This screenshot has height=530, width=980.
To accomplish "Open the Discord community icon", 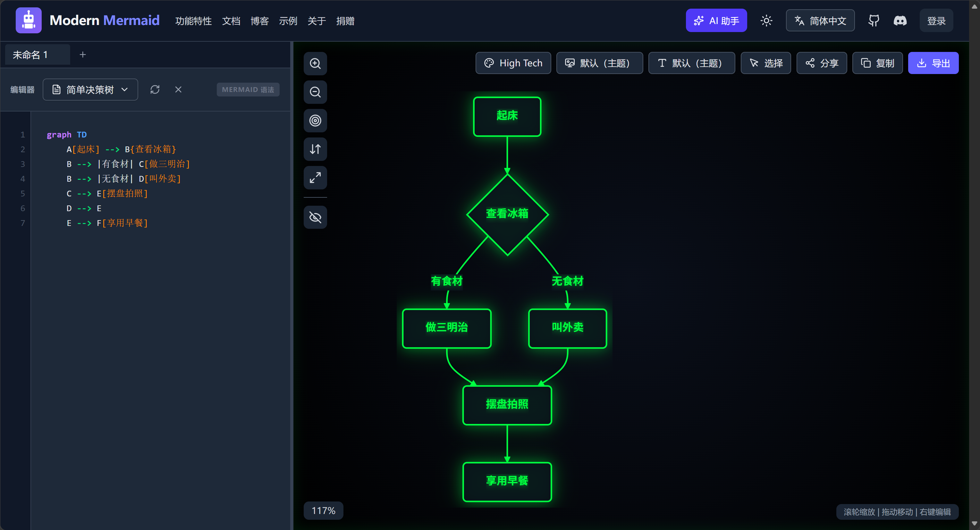I will click(900, 21).
